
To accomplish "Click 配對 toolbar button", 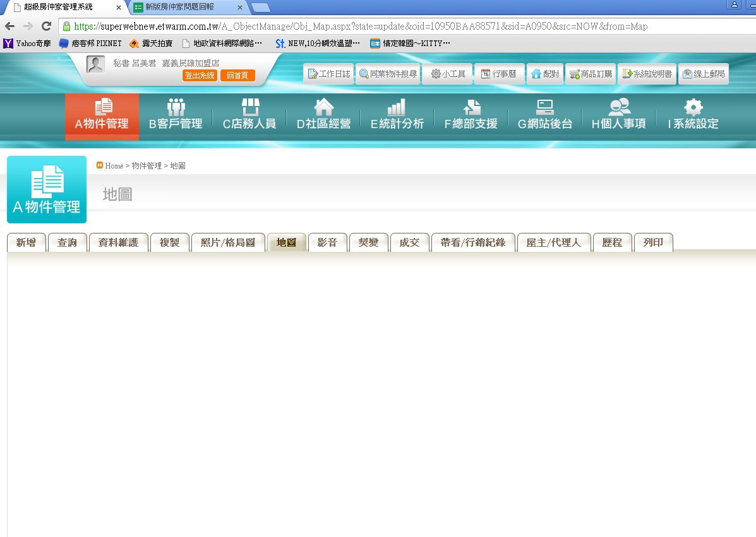I will click(545, 74).
